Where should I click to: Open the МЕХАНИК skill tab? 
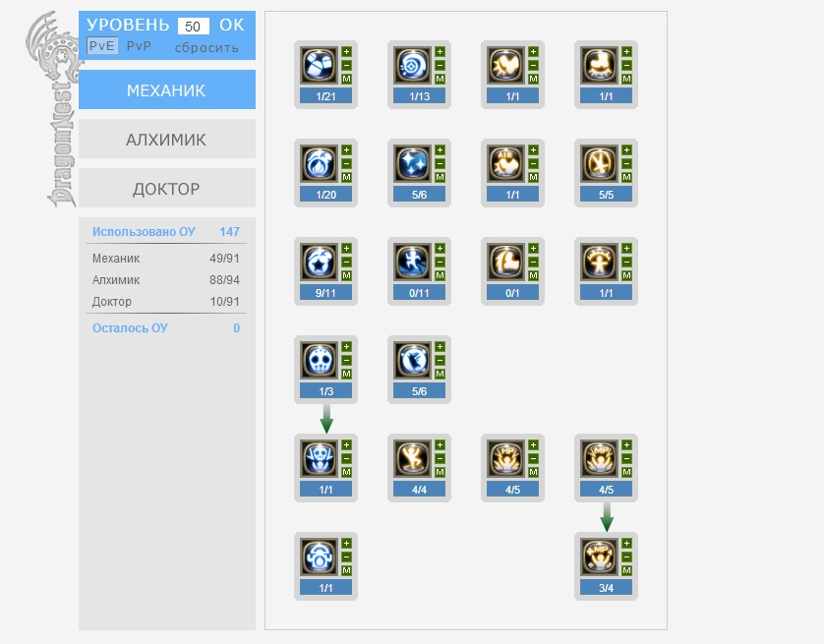coord(167,89)
